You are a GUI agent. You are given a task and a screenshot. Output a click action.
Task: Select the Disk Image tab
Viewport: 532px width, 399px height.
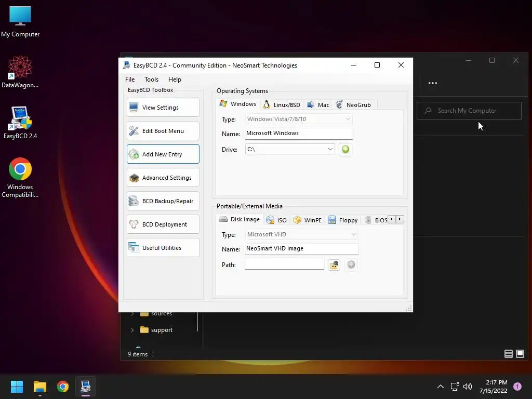(x=240, y=219)
